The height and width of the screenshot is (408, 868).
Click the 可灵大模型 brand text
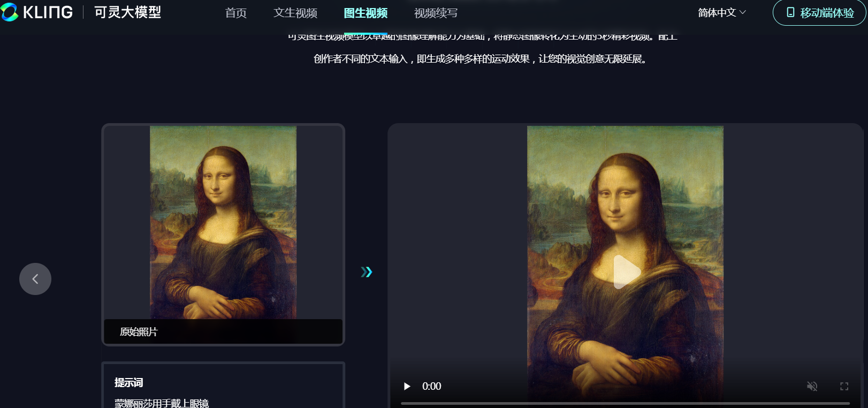[x=127, y=12]
